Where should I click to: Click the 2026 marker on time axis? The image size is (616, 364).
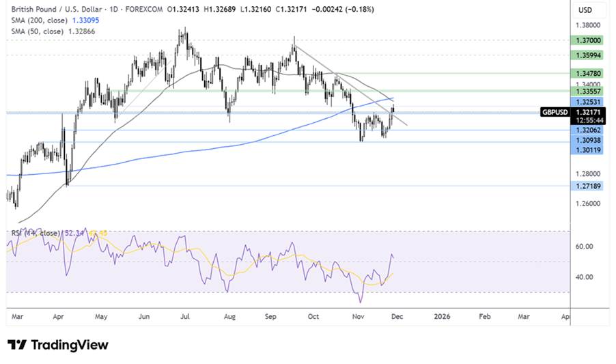[442, 317]
